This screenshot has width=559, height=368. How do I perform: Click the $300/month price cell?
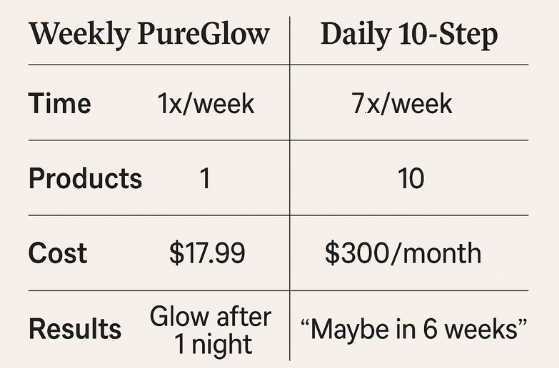tap(403, 253)
